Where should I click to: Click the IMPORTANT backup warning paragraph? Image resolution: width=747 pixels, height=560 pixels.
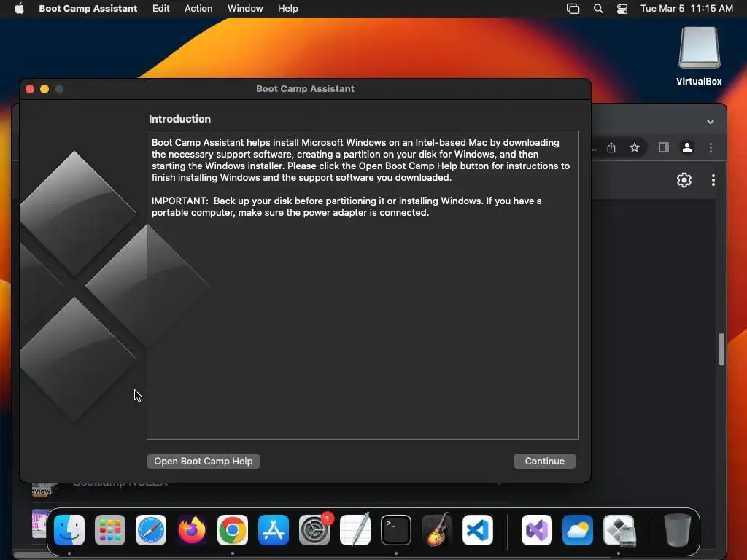[x=347, y=206]
